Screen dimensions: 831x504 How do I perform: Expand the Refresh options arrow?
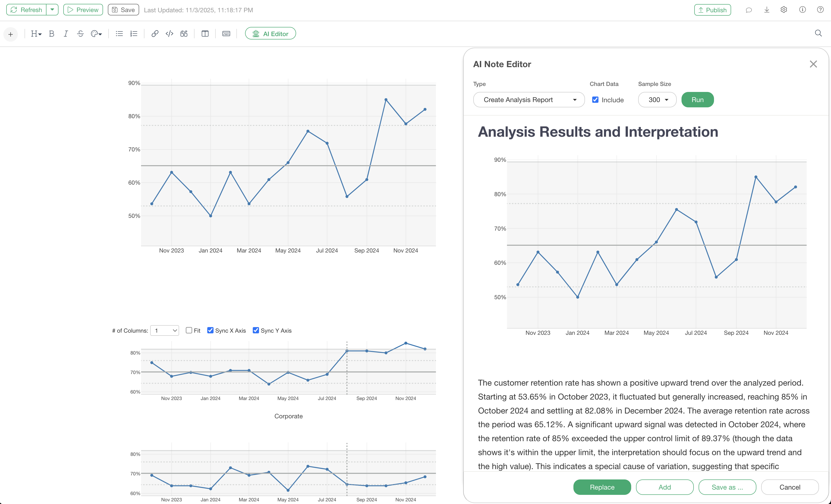52,10
